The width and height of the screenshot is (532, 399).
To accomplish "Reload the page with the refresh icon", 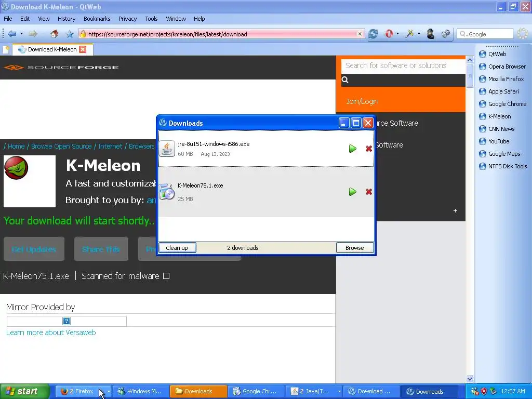I will 373,34.
